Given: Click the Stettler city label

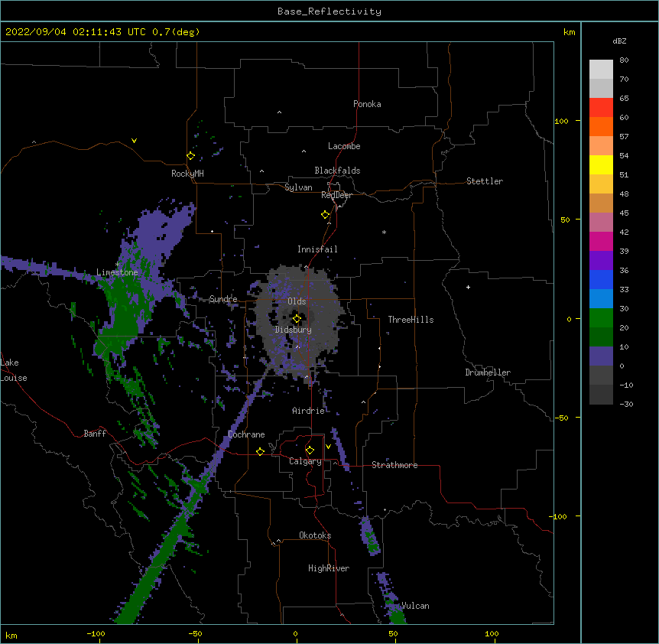Looking at the screenshot, I should (485, 181).
